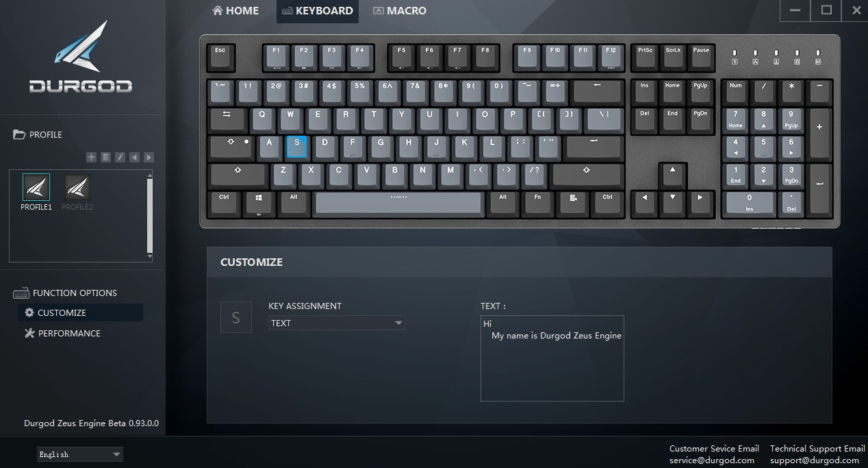
Task: Move profile right with right arrow icon
Action: pos(149,158)
